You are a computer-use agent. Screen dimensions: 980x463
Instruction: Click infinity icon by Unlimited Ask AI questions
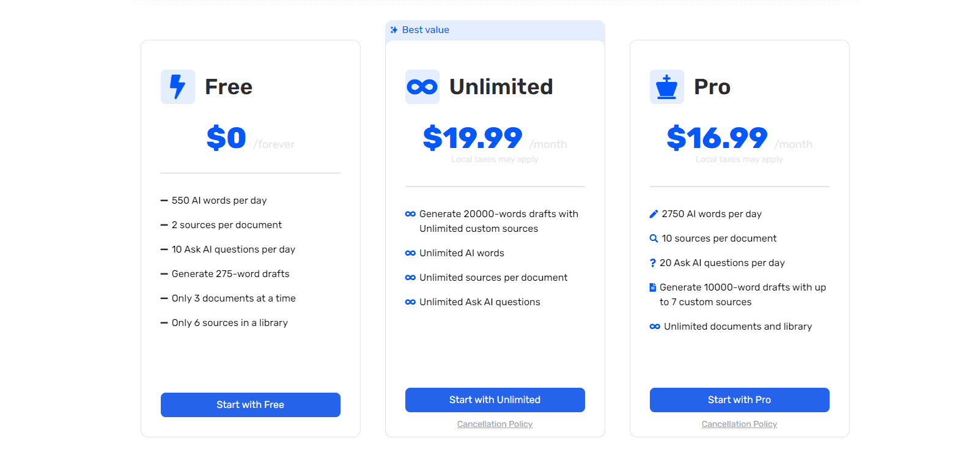coord(410,302)
